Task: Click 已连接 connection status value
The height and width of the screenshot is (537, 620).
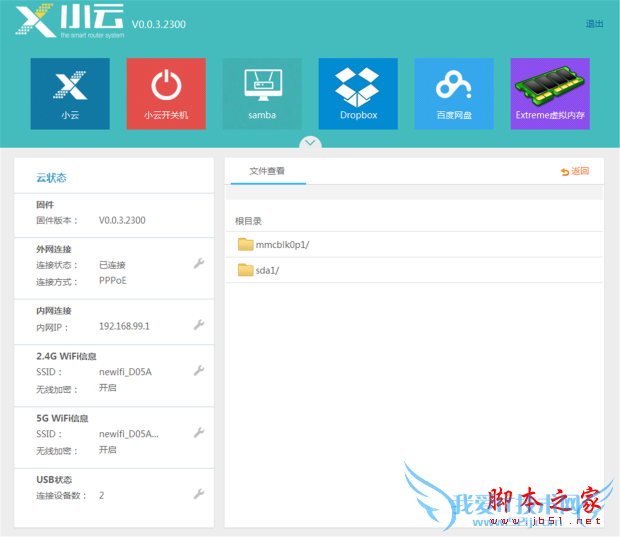Action: (112, 265)
